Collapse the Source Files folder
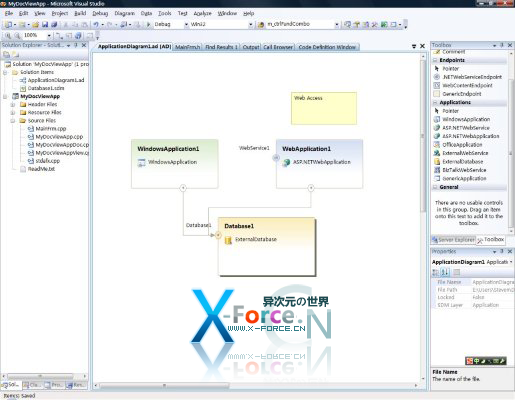Image resolution: width=515 pixels, height=400 pixels. pos(13,121)
